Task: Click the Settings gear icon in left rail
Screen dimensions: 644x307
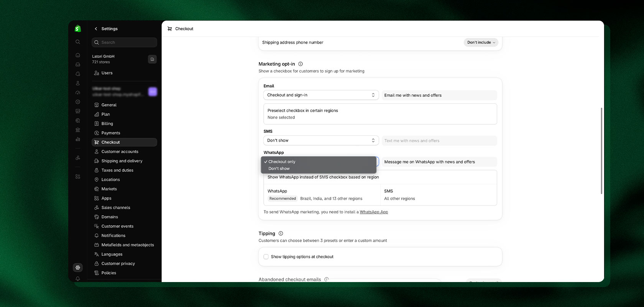Action: [x=78, y=267]
